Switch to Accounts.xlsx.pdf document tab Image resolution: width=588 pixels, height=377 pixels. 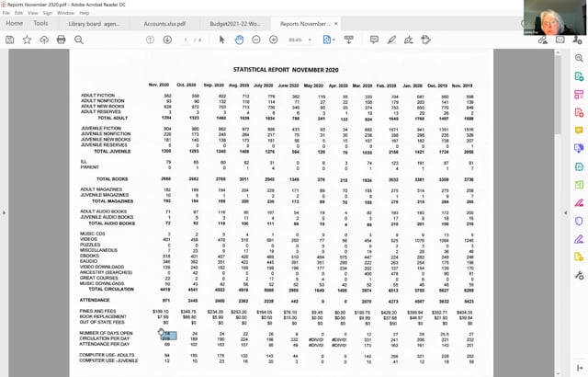[164, 24]
